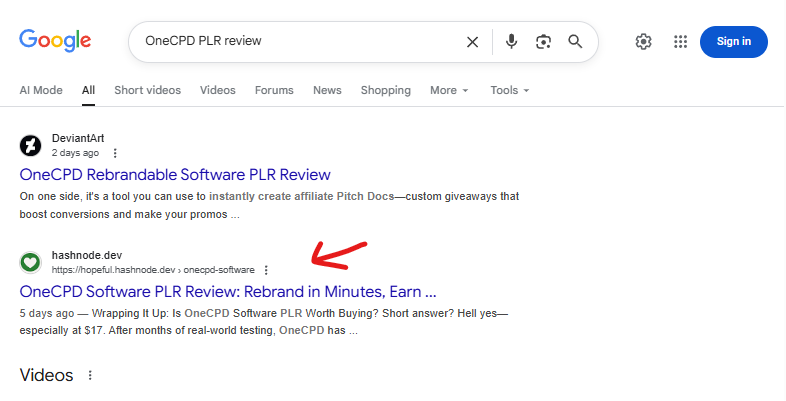The width and height of the screenshot is (786, 401).
Task: Click into the search input field
Action: click(x=300, y=42)
